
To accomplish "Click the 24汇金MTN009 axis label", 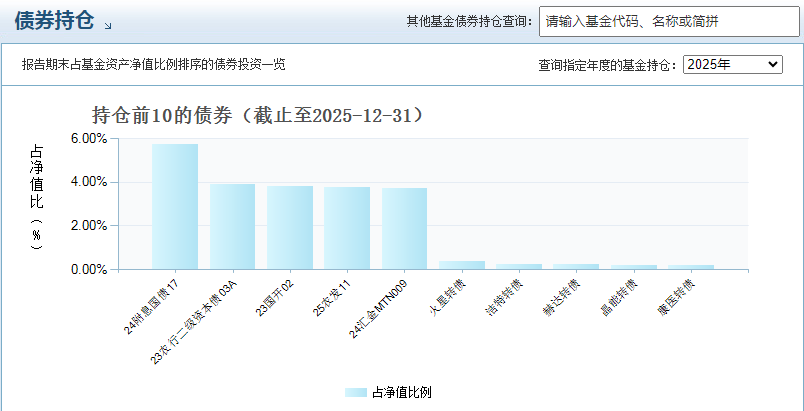I will coord(378,309).
